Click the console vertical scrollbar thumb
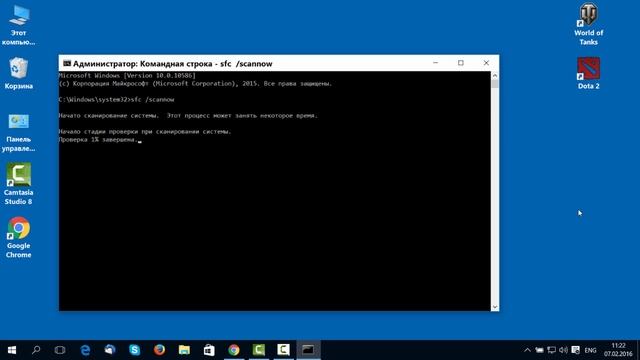 tap(495, 84)
